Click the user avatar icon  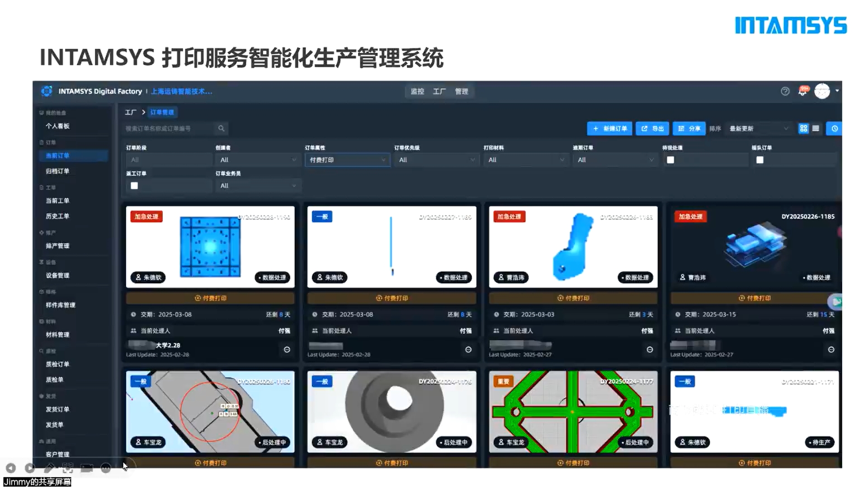pos(822,91)
